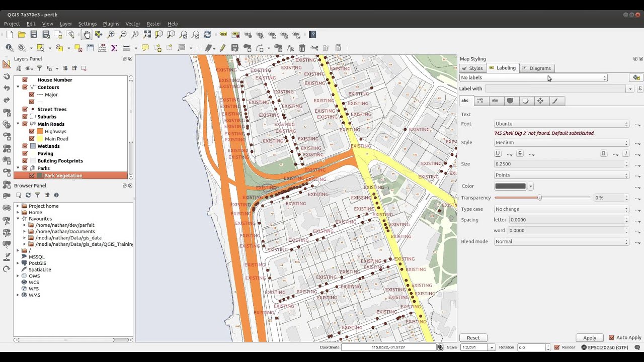Click the EPSG:20250 (OTF) CRS button

(605, 347)
